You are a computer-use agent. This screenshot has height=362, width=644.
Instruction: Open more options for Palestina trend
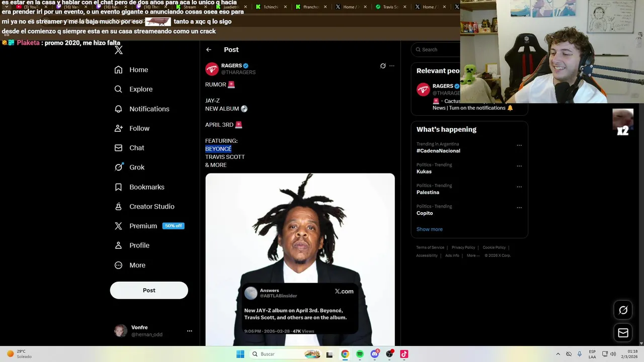(x=519, y=187)
